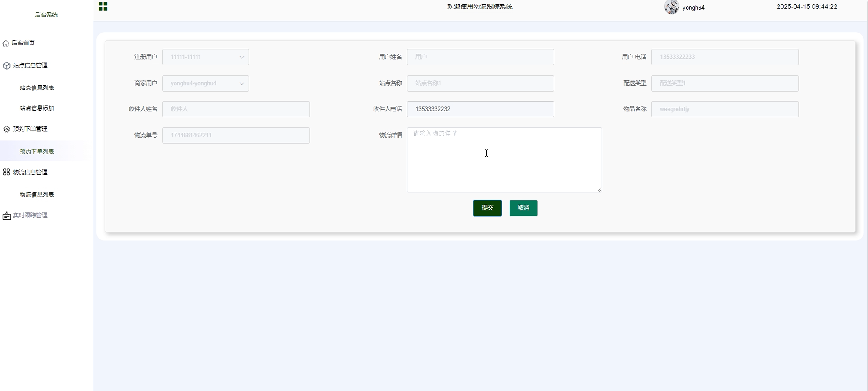Click the briefcase icon beside 实时跟踪管理
This screenshot has width=868, height=391.
[6, 216]
